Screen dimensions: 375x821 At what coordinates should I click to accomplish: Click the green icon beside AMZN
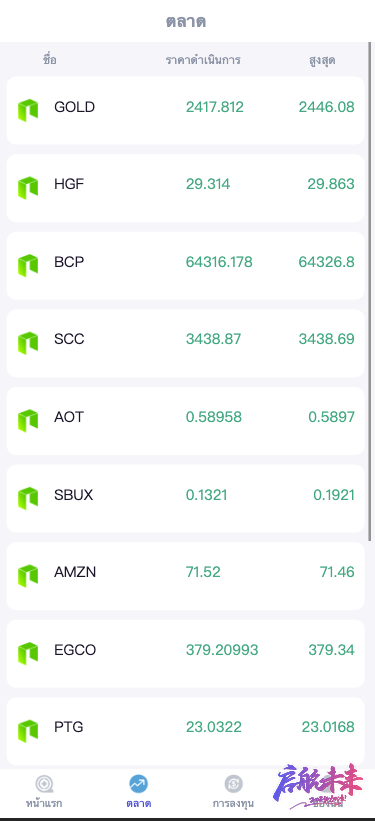pos(28,575)
